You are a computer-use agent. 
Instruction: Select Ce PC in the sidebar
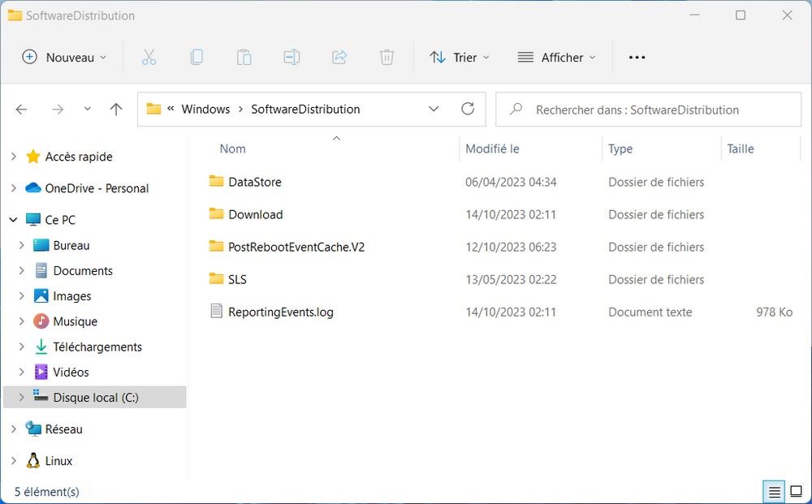point(60,220)
